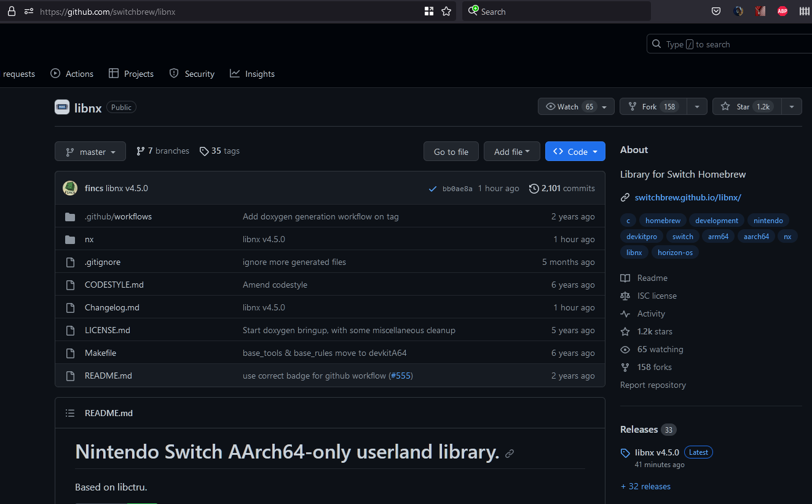Focus the browser Search box
This screenshot has height=504, width=812.
(x=556, y=12)
